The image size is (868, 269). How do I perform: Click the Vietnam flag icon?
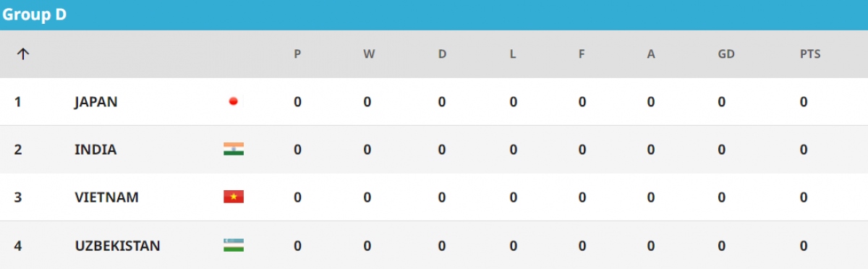pyautogui.click(x=234, y=197)
